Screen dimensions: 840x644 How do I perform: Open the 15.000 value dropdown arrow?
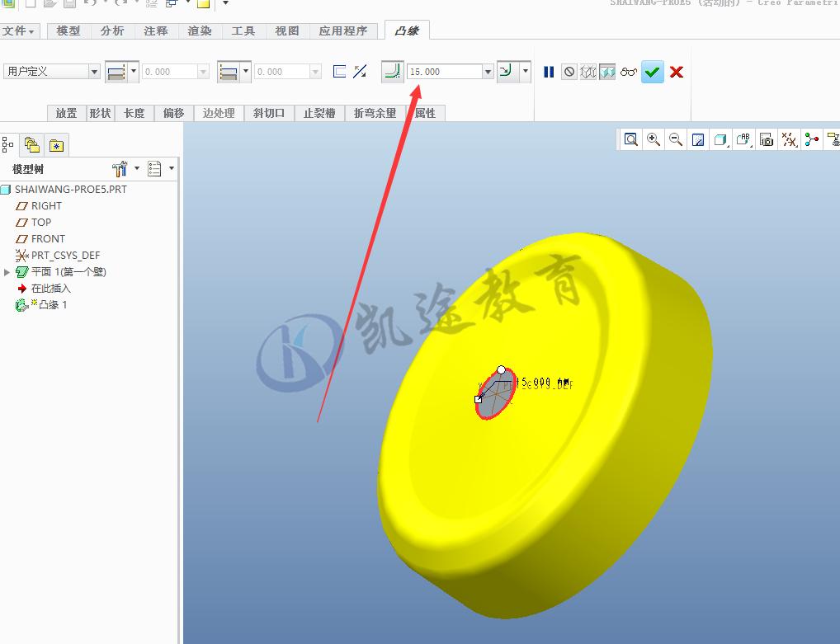(x=488, y=72)
